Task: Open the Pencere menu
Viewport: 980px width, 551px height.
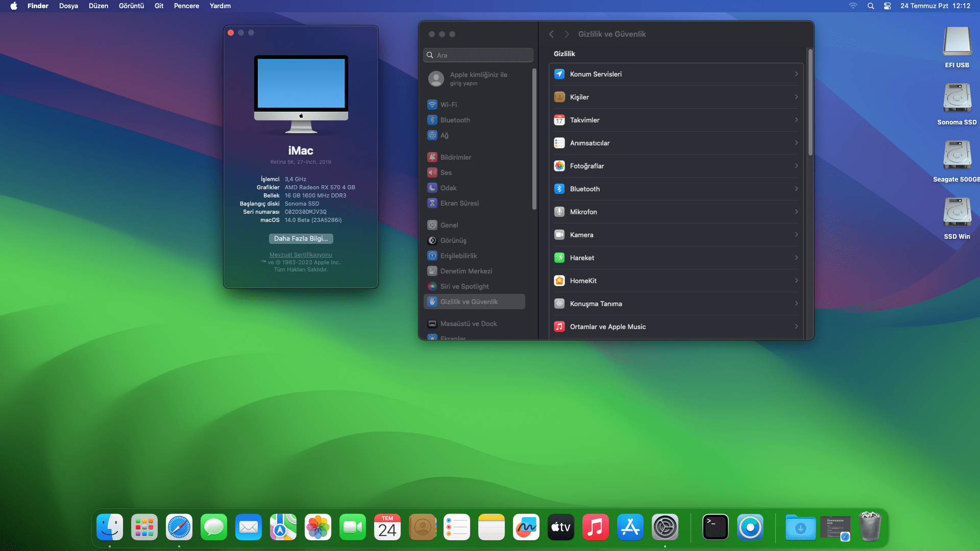Action: pyautogui.click(x=186, y=6)
